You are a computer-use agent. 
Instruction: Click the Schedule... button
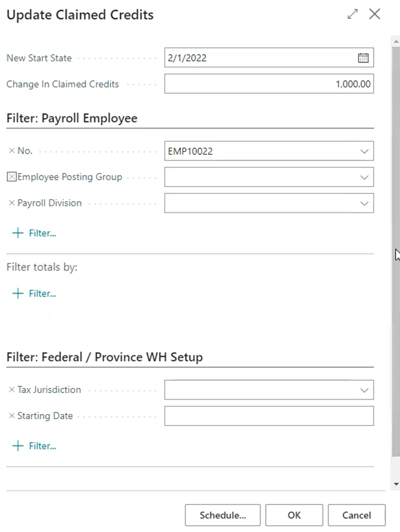click(x=223, y=515)
